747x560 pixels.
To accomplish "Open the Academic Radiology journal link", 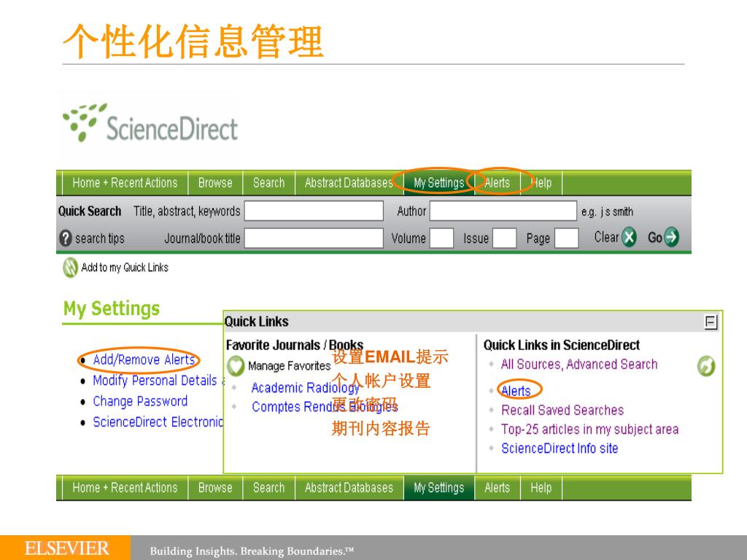I will (x=306, y=388).
